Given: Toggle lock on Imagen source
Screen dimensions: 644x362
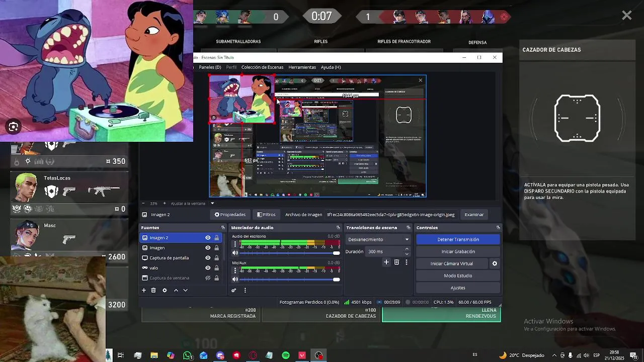Looking at the screenshot, I should [217, 248].
